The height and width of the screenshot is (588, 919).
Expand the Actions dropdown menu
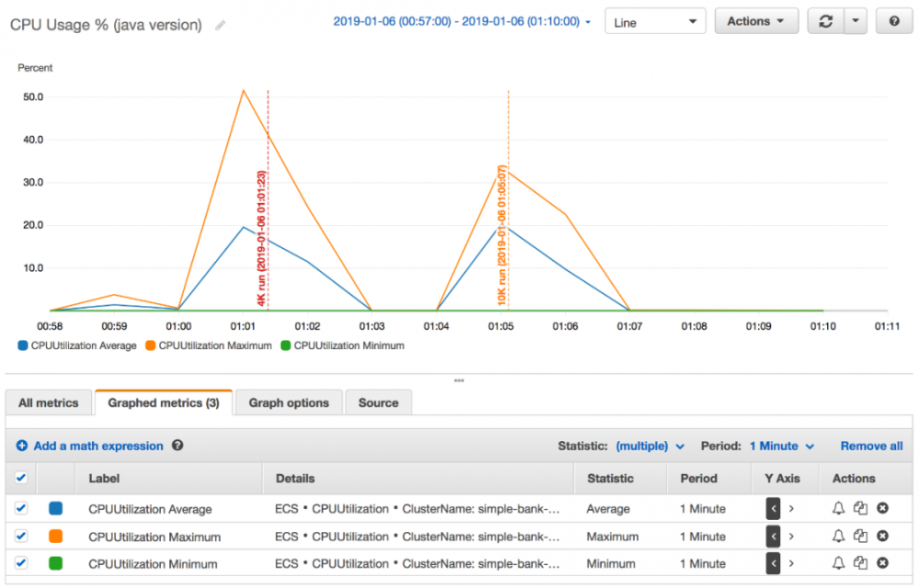(756, 22)
